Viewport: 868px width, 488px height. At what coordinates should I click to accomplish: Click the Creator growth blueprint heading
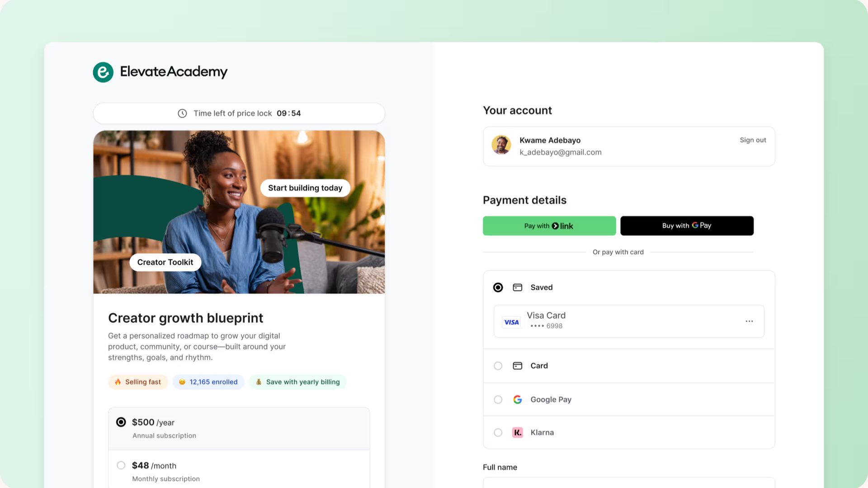pyautogui.click(x=185, y=318)
